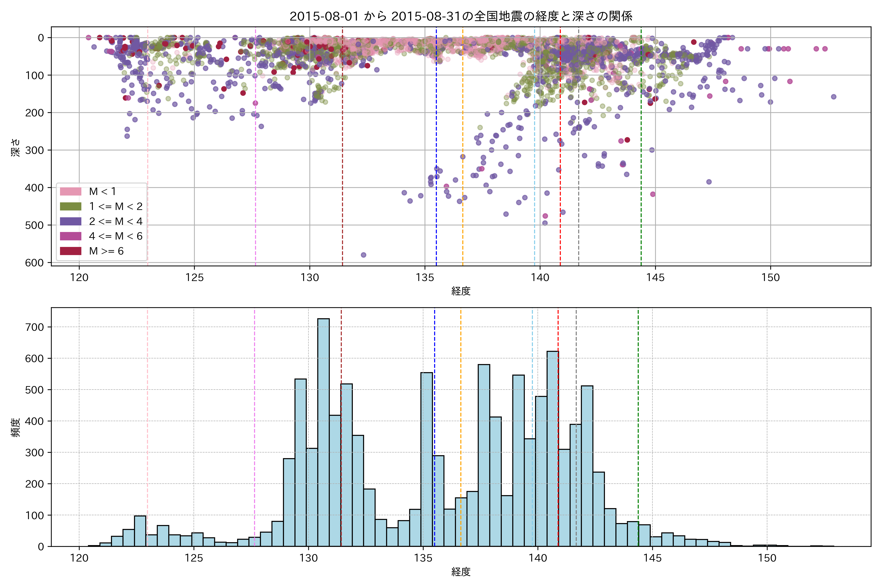Viewport: 882px width, 588px height.
Task: Click the 'M >= 6' legend text label
Action: [106, 251]
